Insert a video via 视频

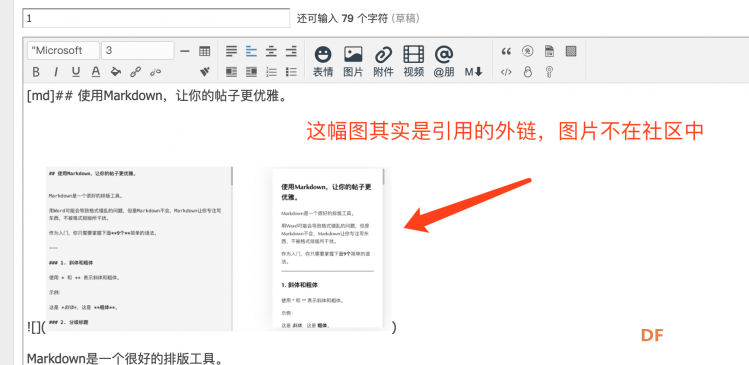click(414, 61)
